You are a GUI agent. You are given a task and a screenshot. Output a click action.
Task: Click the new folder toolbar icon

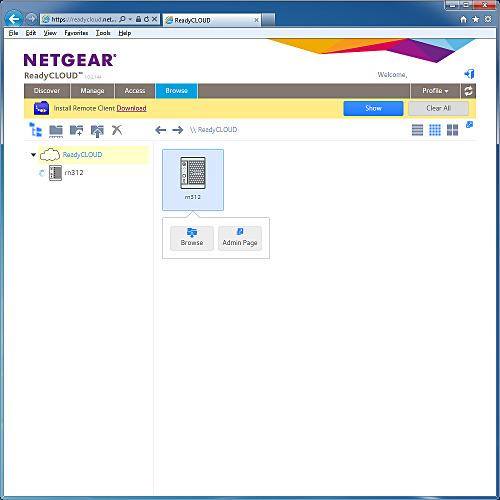click(76, 130)
